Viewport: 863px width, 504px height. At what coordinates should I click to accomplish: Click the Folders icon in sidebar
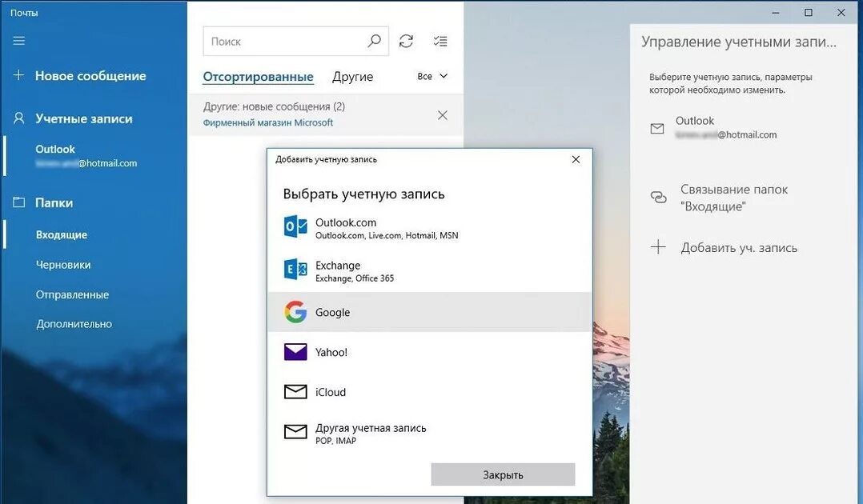coord(18,202)
